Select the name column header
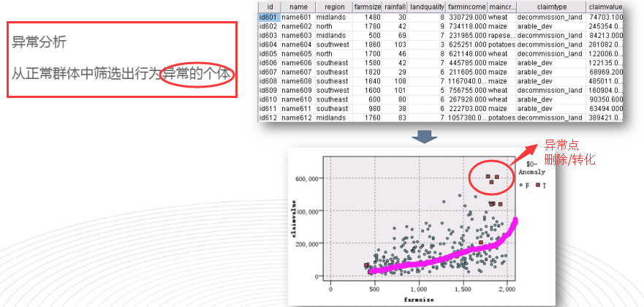Image resolution: width=644 pixels, height=307 pixels. 298,7
